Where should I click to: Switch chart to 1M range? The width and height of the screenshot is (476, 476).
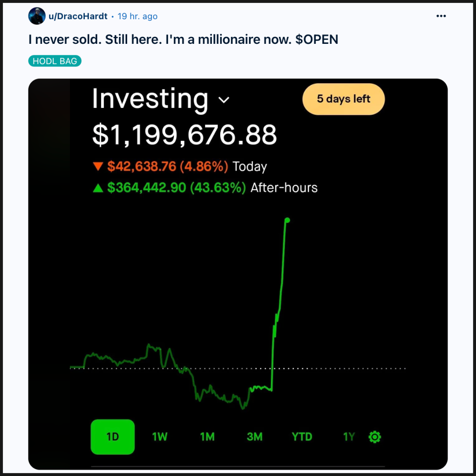pyautogui.click(x=207, y=437)
